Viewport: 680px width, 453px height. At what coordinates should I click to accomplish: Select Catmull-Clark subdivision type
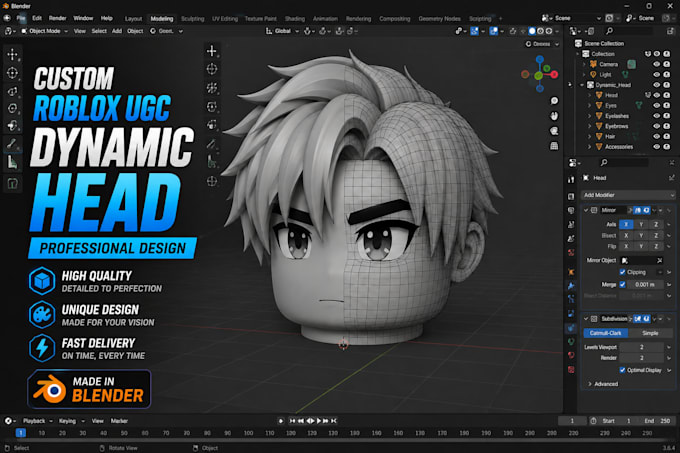605,333
